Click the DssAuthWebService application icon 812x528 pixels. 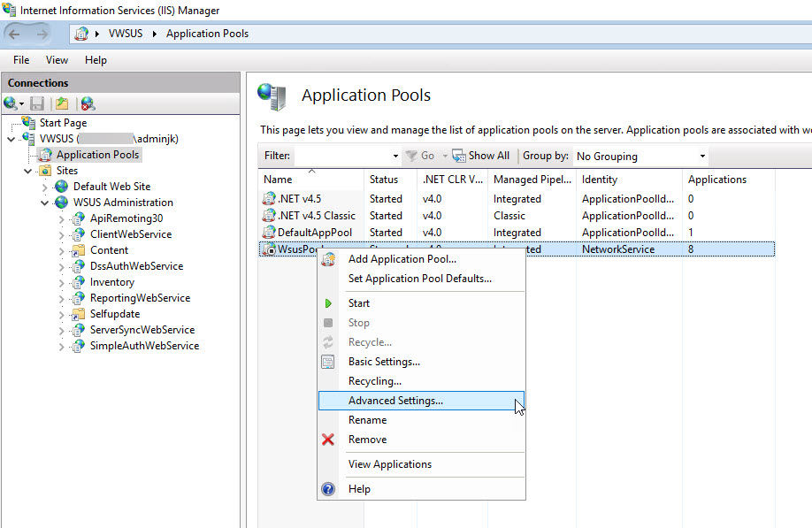[78, 266]
